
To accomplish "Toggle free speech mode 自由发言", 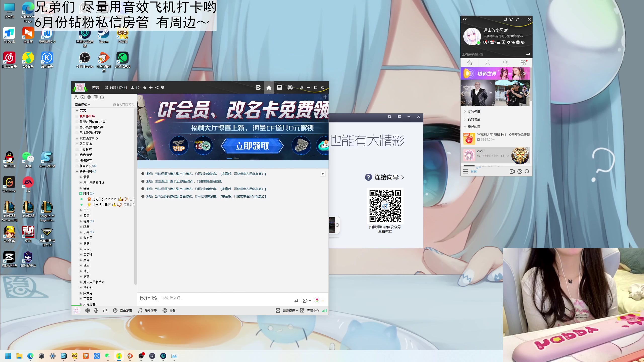I will [123, 310].
